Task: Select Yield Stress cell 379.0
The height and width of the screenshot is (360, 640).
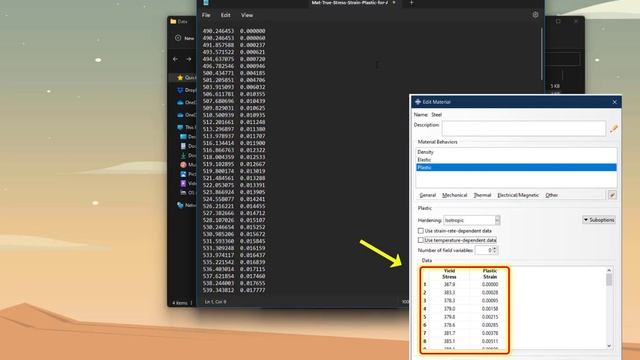Action: tap(449, 309)
